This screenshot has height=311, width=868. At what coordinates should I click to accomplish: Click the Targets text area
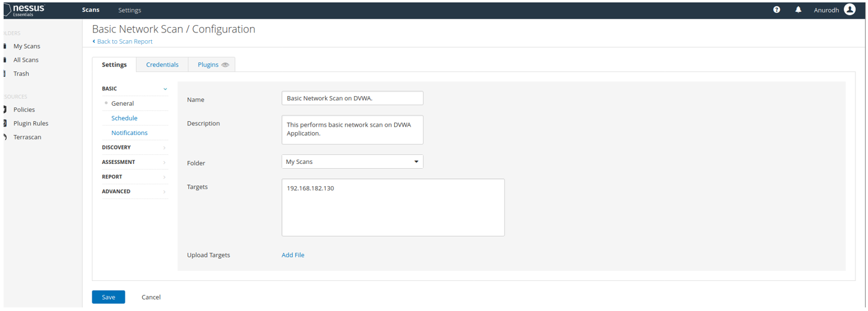click(393, 207)
